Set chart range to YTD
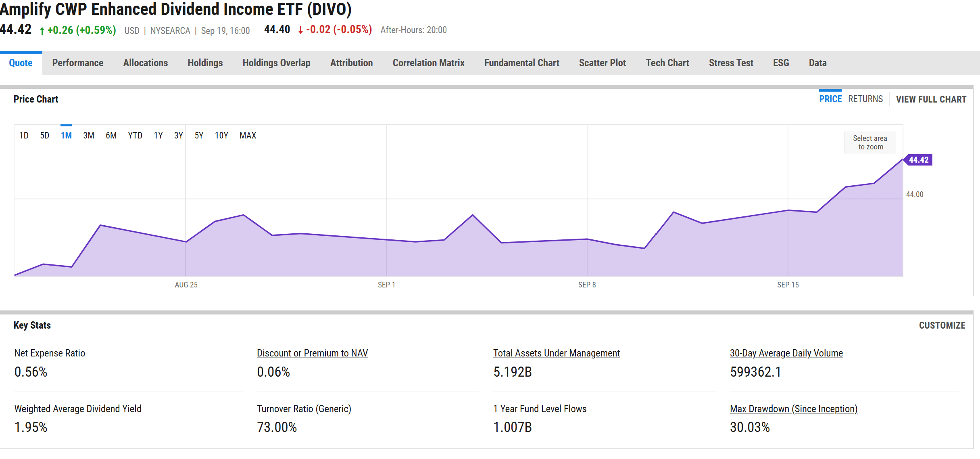 pyautogui.click(x=135, y=136)
